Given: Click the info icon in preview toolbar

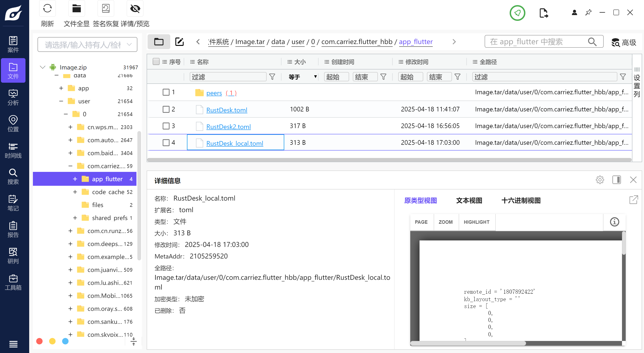Looking at the screenshot, I should 614,222.
